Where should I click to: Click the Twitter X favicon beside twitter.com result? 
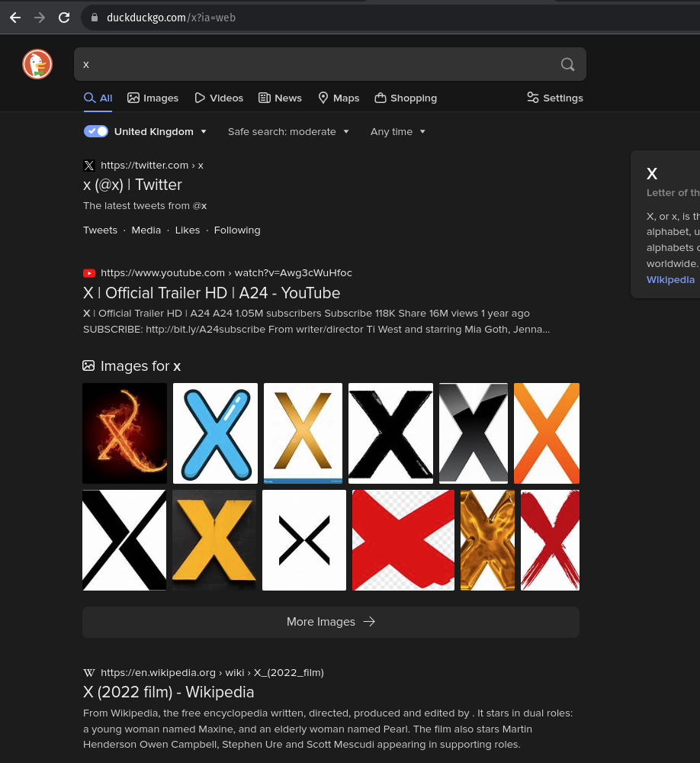point(89,166)
